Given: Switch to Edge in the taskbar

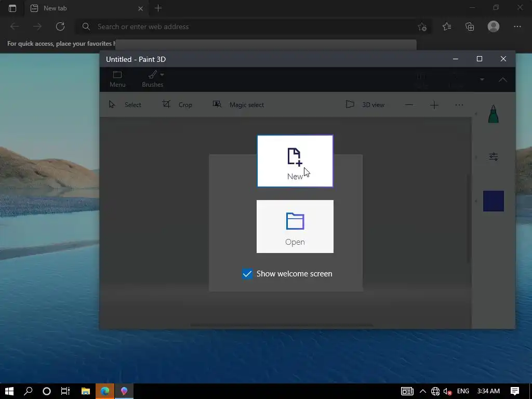Looking at the screenshot, I should (x=105, y=391).
